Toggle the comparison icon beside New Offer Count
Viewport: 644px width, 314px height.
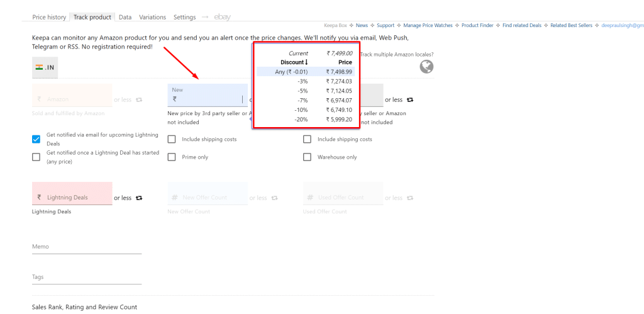click(x=275, y=198)
